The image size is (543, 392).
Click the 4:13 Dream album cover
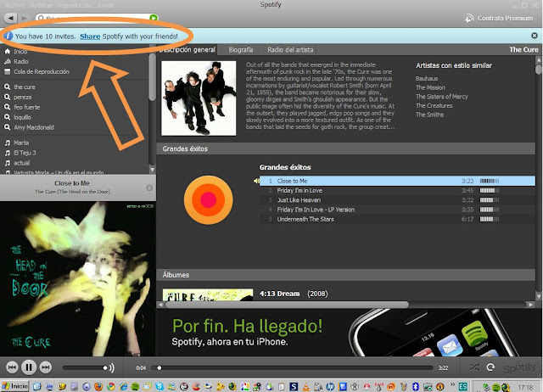click(x=208, y=294)
